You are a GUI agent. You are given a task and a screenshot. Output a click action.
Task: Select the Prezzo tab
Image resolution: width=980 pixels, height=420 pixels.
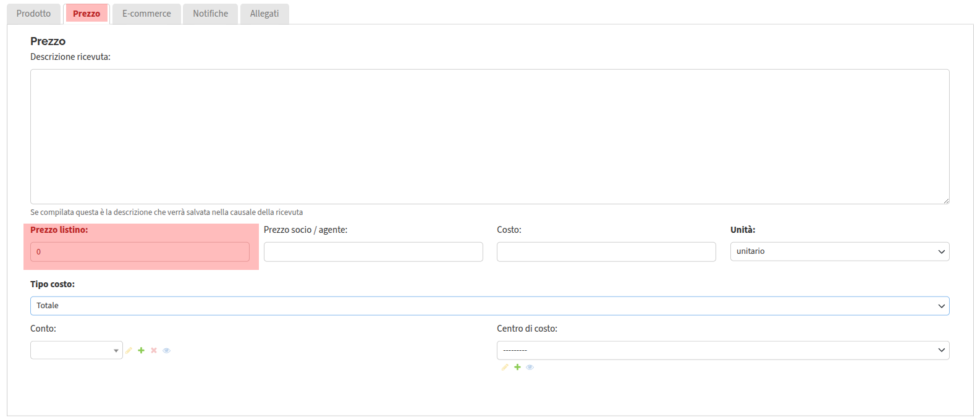tap(87, 14)
